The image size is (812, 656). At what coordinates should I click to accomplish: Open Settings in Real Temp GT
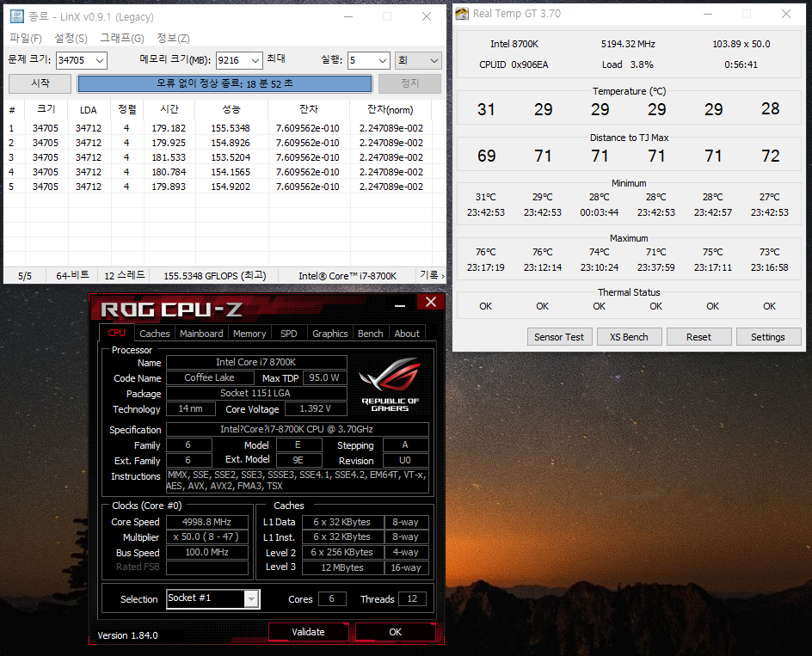767,337
